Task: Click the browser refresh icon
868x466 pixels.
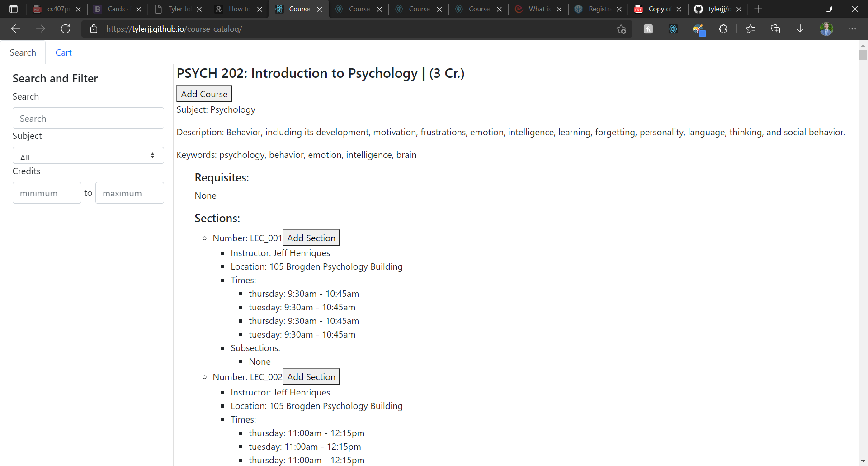Action: [x=66, y=29]
